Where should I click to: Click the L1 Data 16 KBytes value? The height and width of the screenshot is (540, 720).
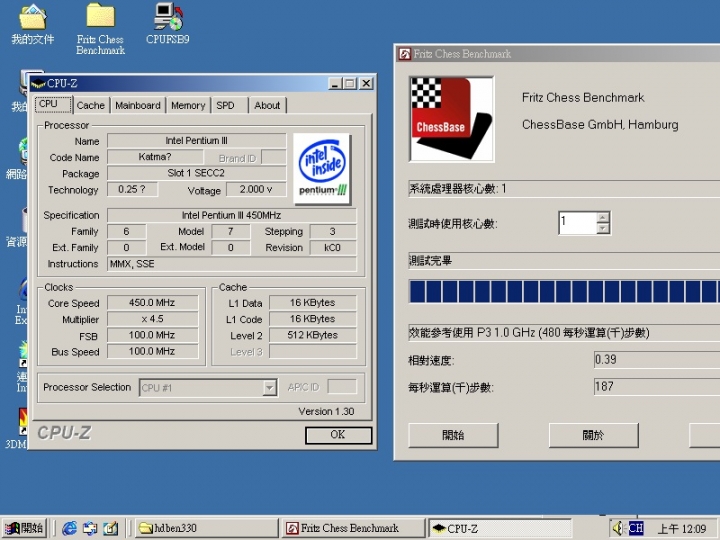coord(313,303)
